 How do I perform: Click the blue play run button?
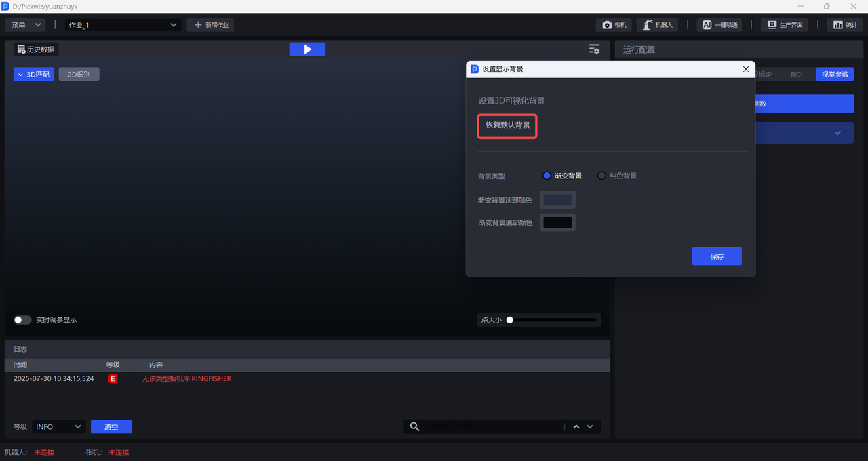click(x=307, y=49)
